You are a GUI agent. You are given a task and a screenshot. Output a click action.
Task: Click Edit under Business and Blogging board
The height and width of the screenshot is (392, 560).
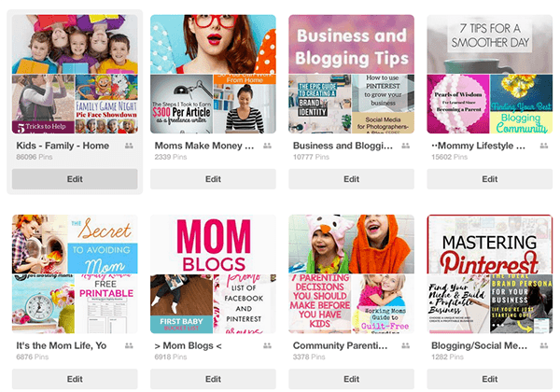352,179
